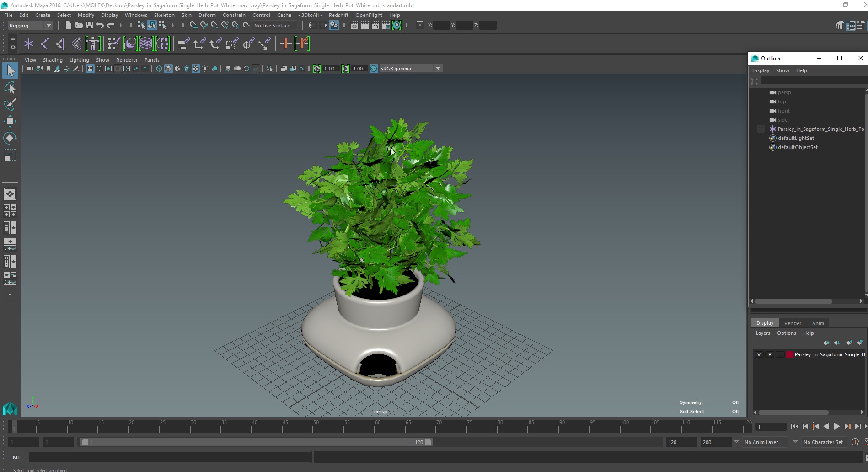Screen dimensions: 868x472
Task: Open the No Character Set dropdown
Action: pos(823,442)
